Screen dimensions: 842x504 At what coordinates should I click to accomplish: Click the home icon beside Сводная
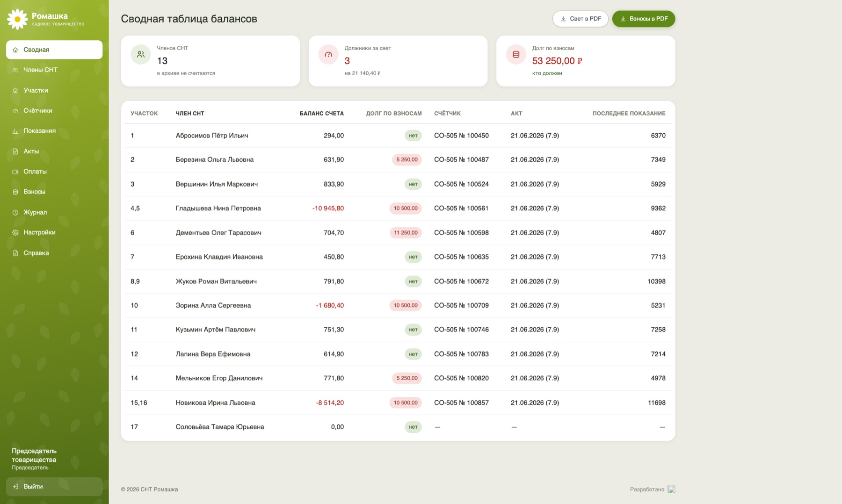[15, 50]
